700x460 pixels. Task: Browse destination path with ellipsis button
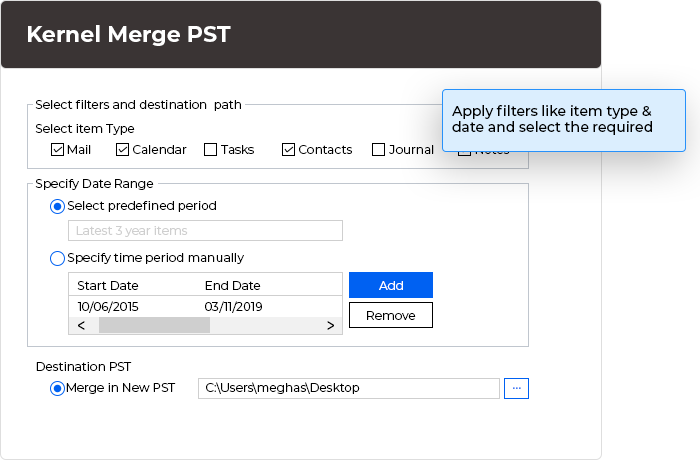[x=517, y=388]
